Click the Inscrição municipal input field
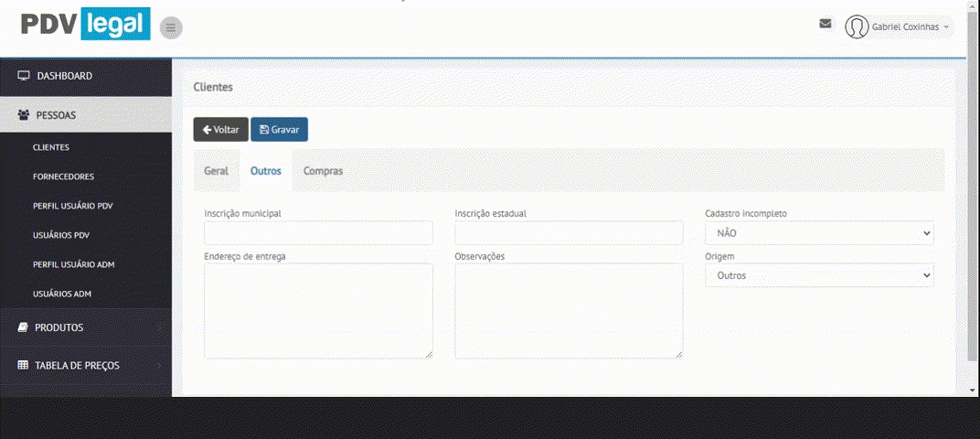The width and height of the screenshot is (980, 439). (318, 233)
